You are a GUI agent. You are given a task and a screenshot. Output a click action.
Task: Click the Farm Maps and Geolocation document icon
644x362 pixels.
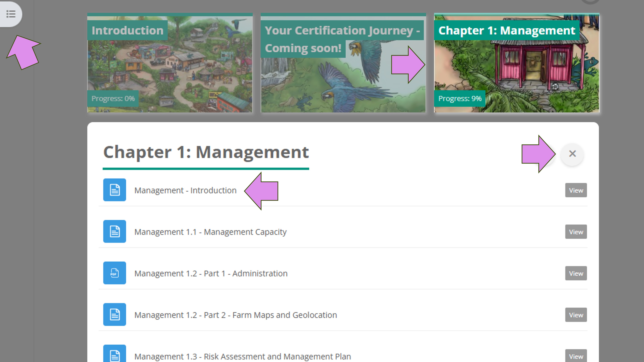tap(114, 314)
